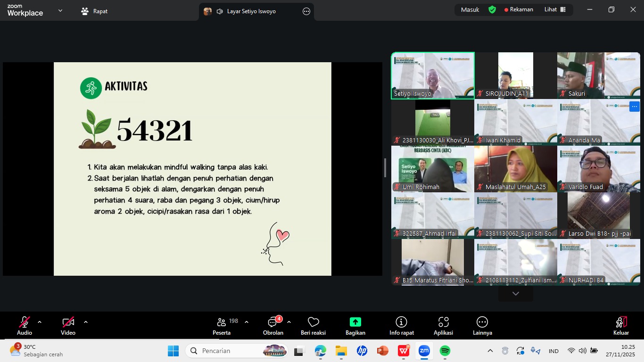644x362 pixels.
Task: Open the Obrolan chat panel
Action: 273,326
